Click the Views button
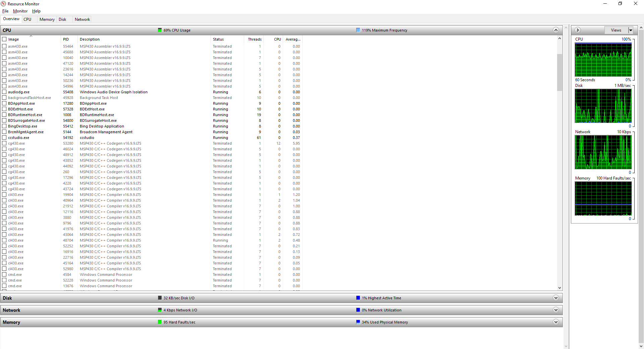Viewport: 644px width, 349px height. click(x=616, y=30)
